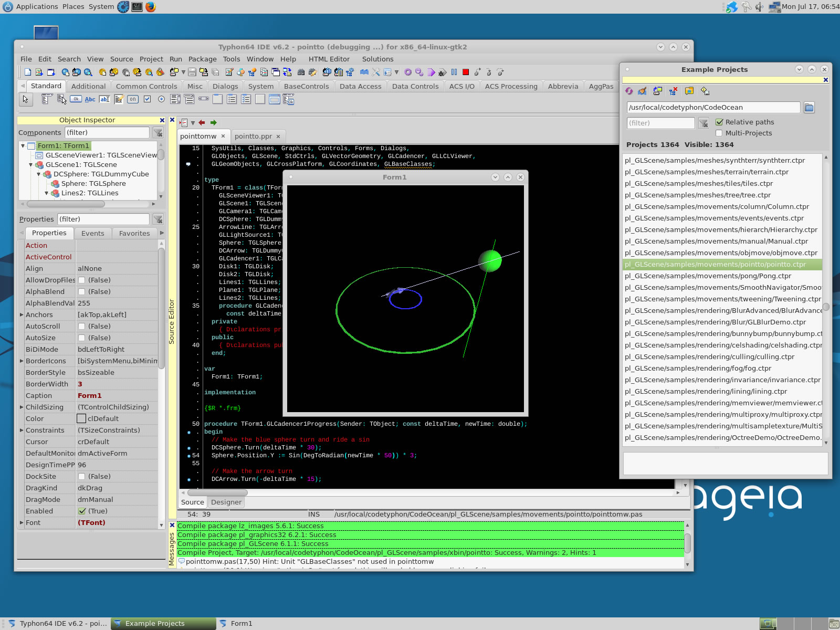Select the TLabel 'Abc' component
This screenshot has height=630, width=840.
tap(90, 99)
